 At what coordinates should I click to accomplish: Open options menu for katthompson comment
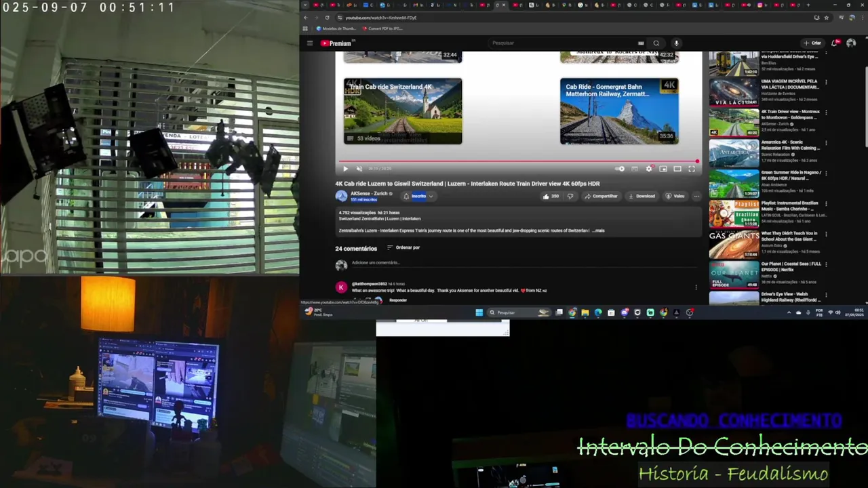(x=696, y=287)
